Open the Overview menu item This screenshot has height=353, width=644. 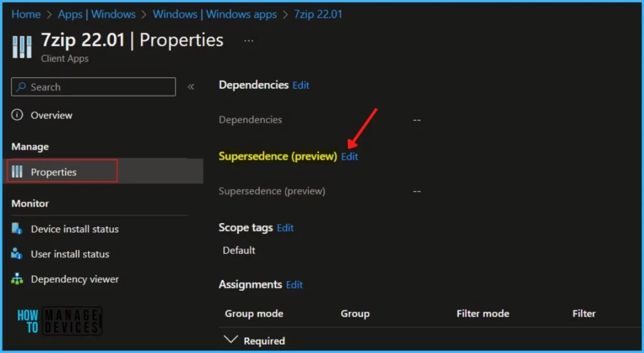(52, 115)
